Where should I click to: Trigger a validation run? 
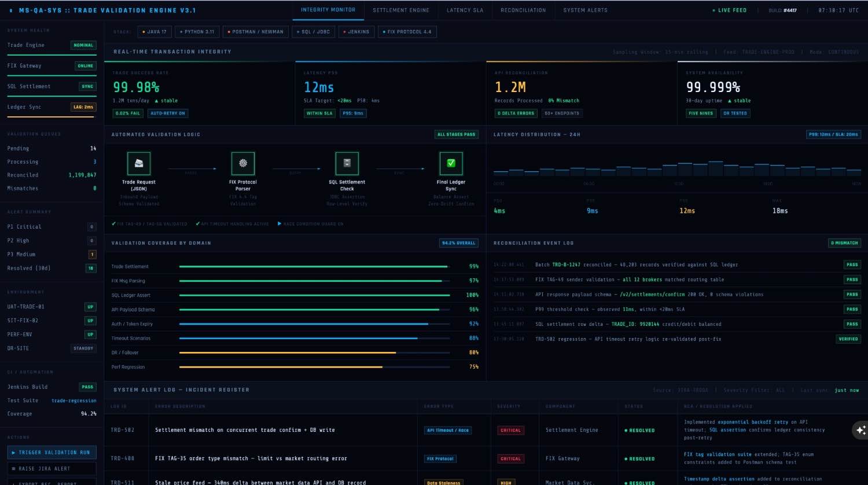click(52, 453)
